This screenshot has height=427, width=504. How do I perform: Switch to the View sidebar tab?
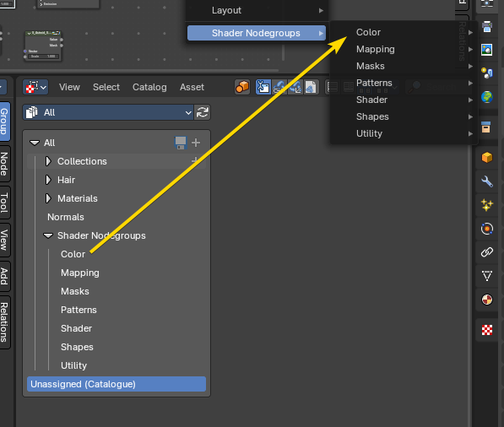coord(4,240)
